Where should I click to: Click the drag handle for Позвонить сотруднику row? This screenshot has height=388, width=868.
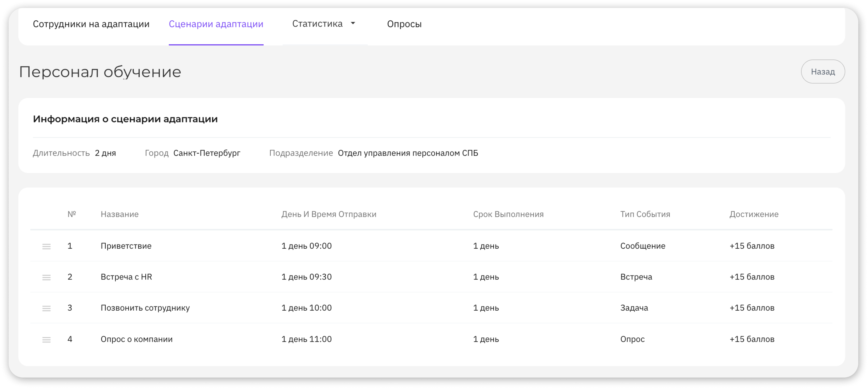pyautogui.click(x=46, y=308)
